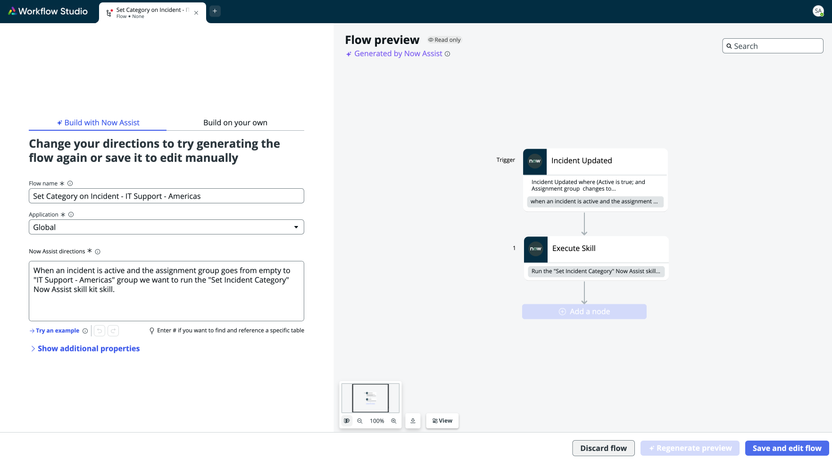Click Save and edit flow button
The width and height of the screenshot is (832, 460).
[x=787, y=448]
